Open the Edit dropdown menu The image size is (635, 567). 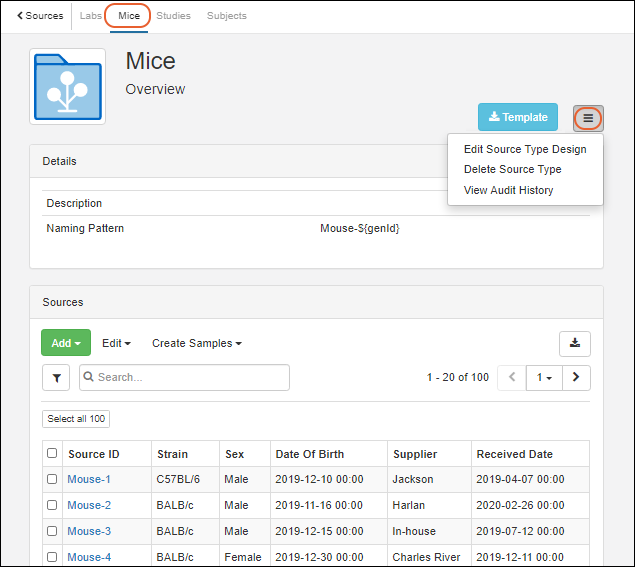tap(116, 343)
